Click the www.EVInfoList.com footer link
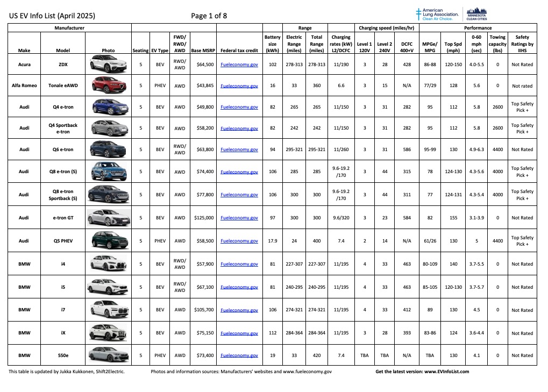548x392 pixels. (447, 372)
